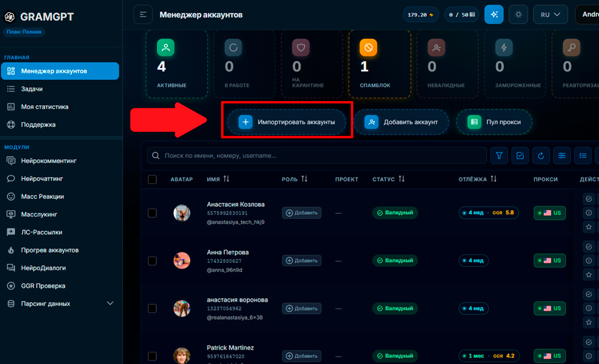Click the account search input field

coord(317,156)
